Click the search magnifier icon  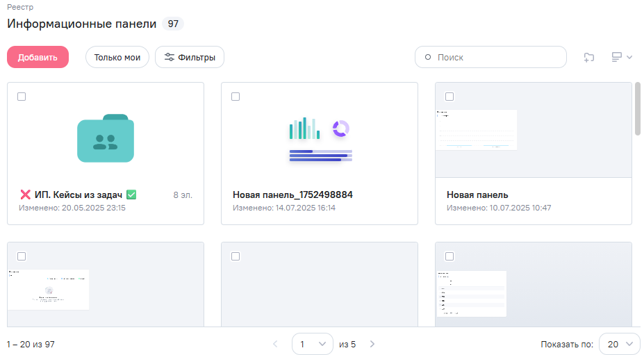click(x=428, y=58)
